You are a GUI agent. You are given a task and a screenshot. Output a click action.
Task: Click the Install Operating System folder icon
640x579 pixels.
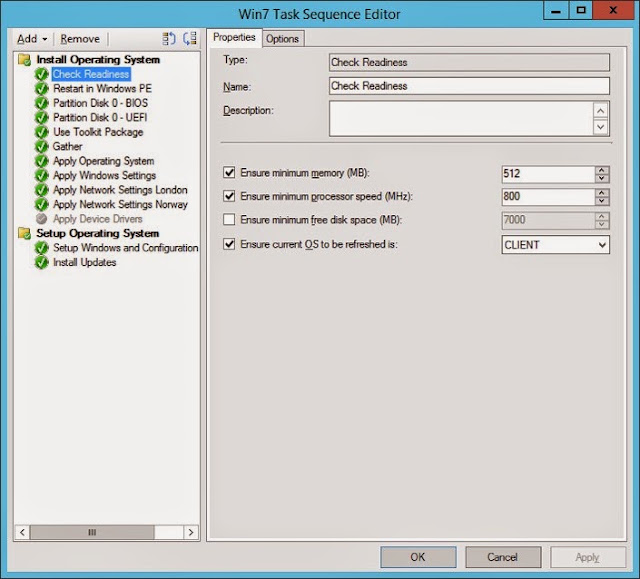(24, 60)
